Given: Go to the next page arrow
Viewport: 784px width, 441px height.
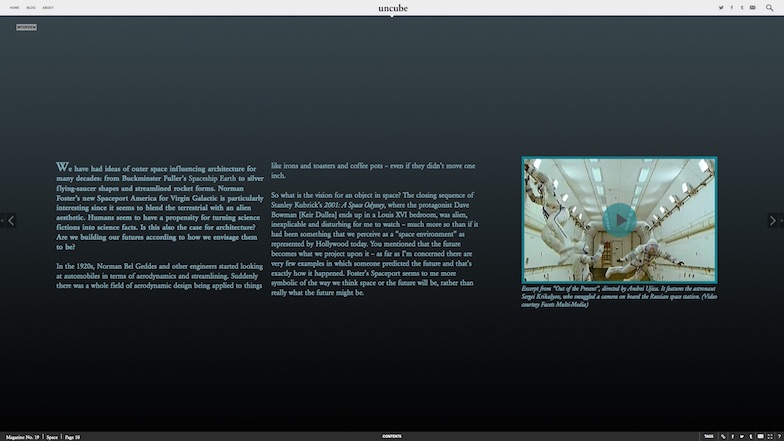Looking at the screenshot, I should pos(773,220).
